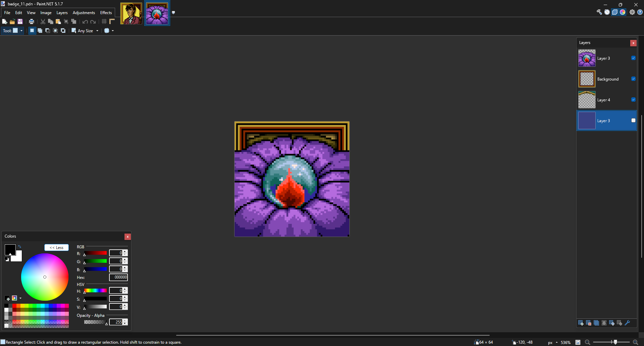Open selection clipping quality dropdown arrow
This screenshot has width=644, height=346.
[x=113, y=31]
